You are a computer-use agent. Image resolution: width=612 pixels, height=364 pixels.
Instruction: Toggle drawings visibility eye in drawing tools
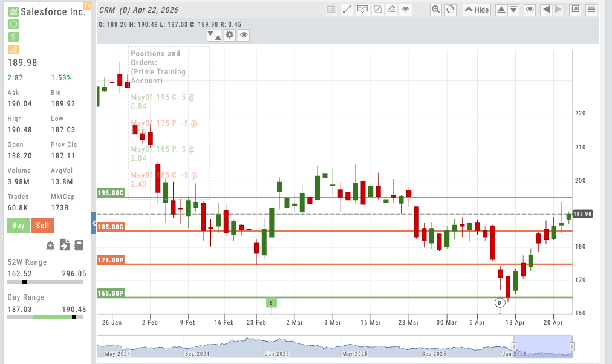point(406,10)
